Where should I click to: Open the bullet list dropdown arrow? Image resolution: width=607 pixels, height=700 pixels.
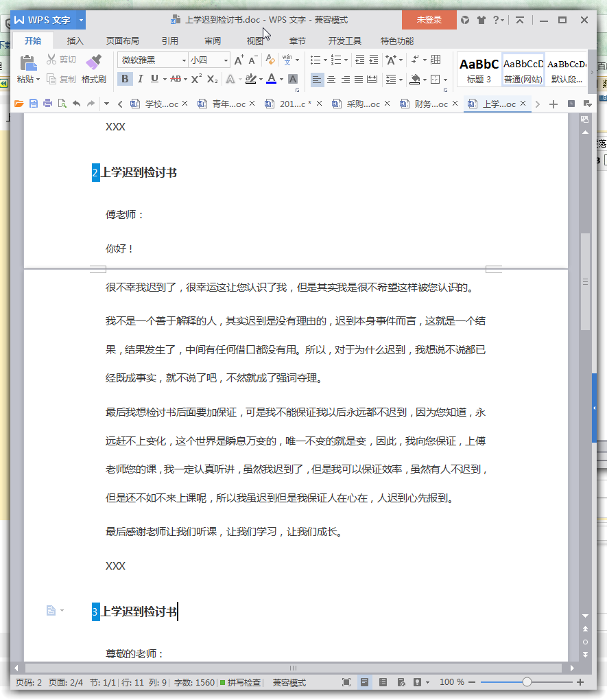325,60
